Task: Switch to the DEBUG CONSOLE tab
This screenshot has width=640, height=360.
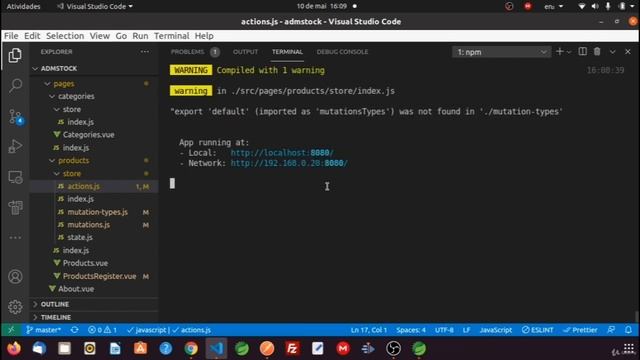Action: [x=342, y=52]
